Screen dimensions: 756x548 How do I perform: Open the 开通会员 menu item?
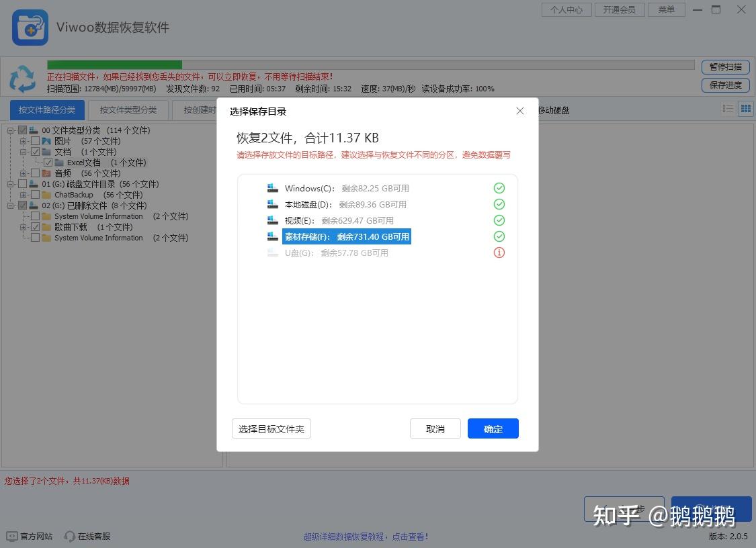point(620,9)
